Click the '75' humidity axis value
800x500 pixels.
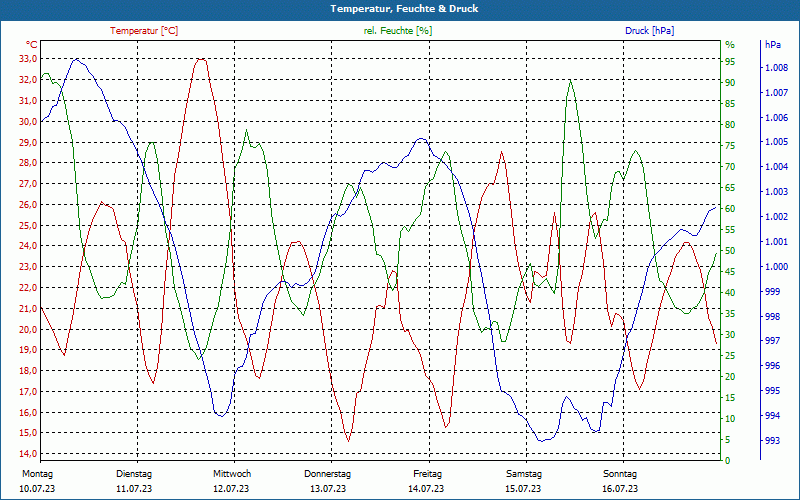coord(730,146)
